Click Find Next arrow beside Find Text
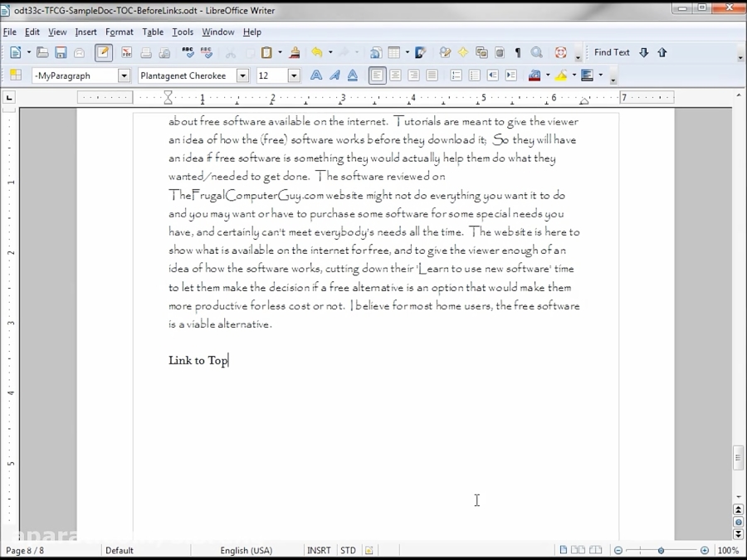This screenshot has height=560, width=747. [645, 51]
